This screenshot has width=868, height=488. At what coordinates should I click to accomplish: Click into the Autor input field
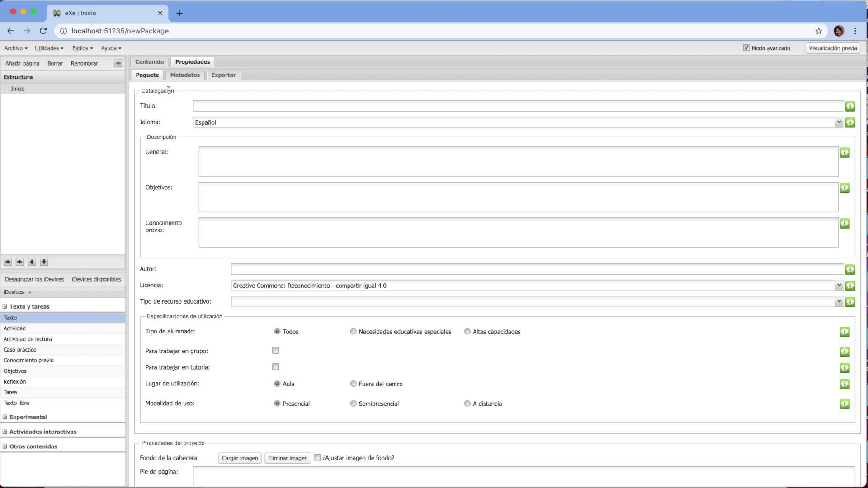click(x=537, y=269)
